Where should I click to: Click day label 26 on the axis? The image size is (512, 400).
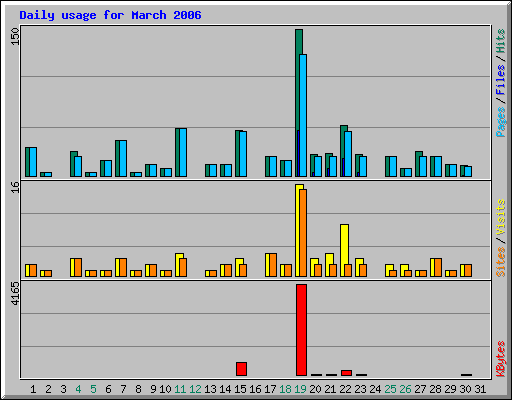point(405,389)
